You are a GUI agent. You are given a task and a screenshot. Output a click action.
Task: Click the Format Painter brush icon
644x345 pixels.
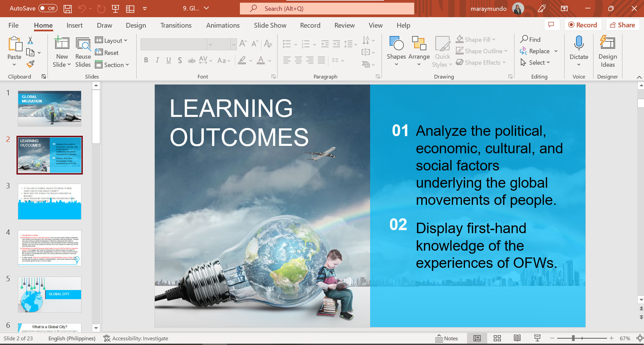pyautogui.click(x=31, y=64)
